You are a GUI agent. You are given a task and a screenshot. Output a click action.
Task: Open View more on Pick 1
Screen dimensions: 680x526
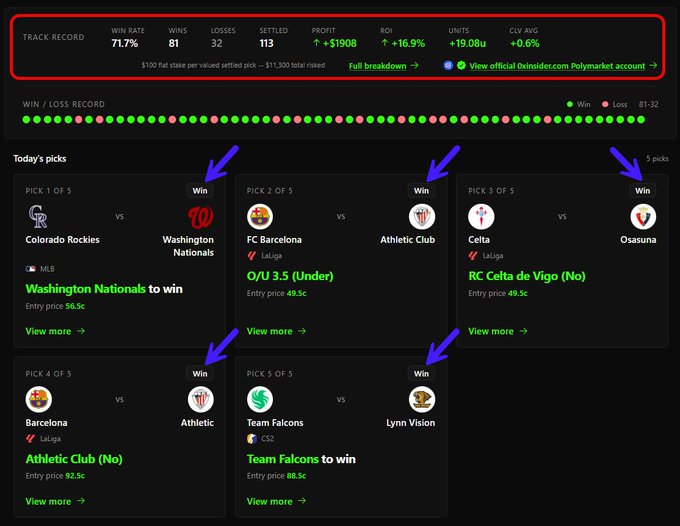point(55,331)
